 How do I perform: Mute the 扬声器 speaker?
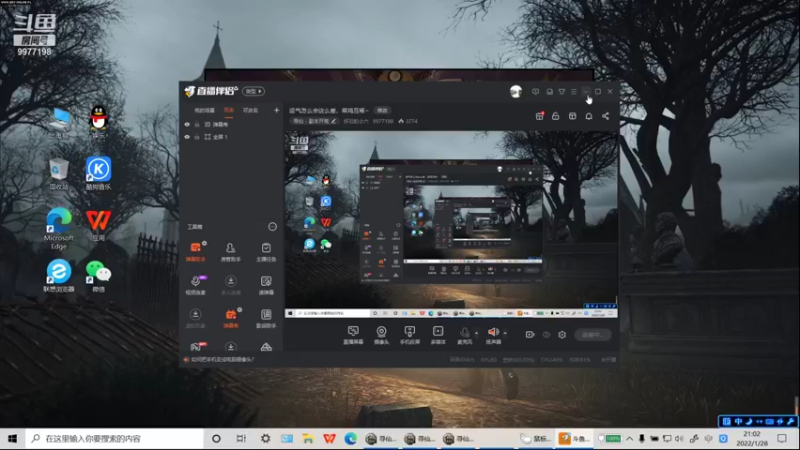[493, 335]
